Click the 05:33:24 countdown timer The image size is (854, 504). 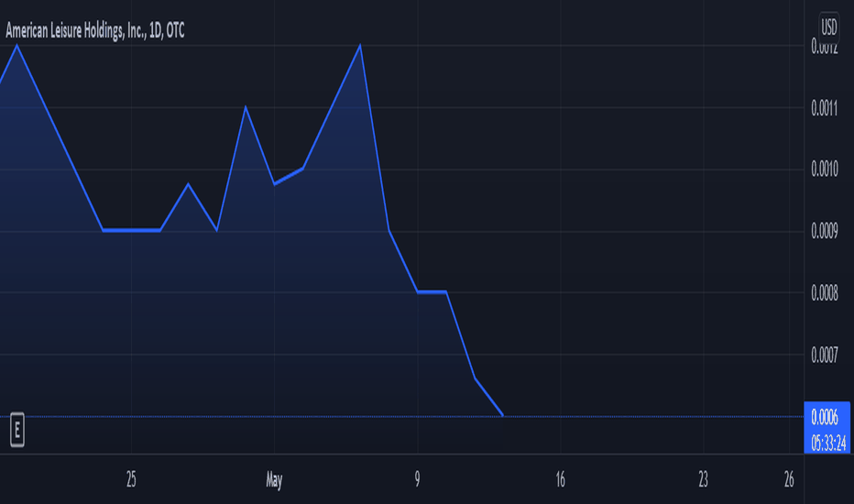pyautogui.click(x=828, y=443)
